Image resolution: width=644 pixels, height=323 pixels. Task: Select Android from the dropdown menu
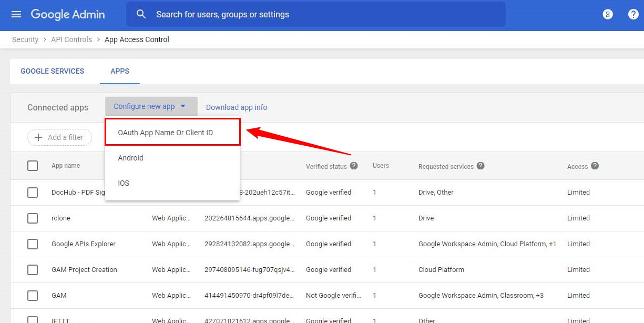coord(131,158)
